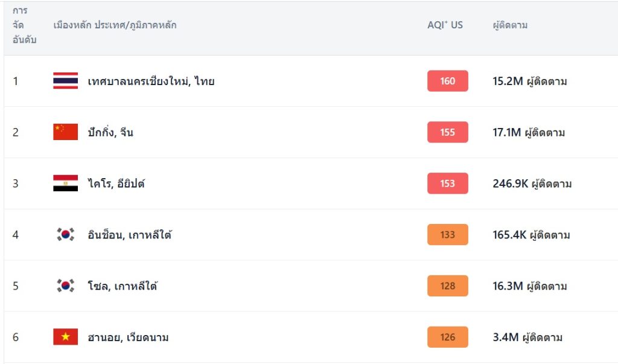
Task: Click orange AQI badge showing 133
Action: click(x=447, y=235)
